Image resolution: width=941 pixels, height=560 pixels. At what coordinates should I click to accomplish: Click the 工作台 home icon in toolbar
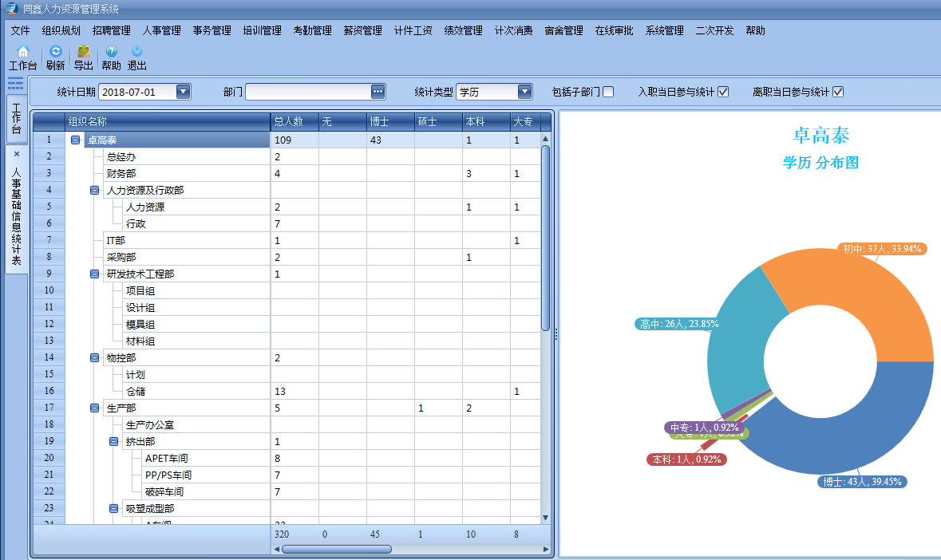(22, 52)
